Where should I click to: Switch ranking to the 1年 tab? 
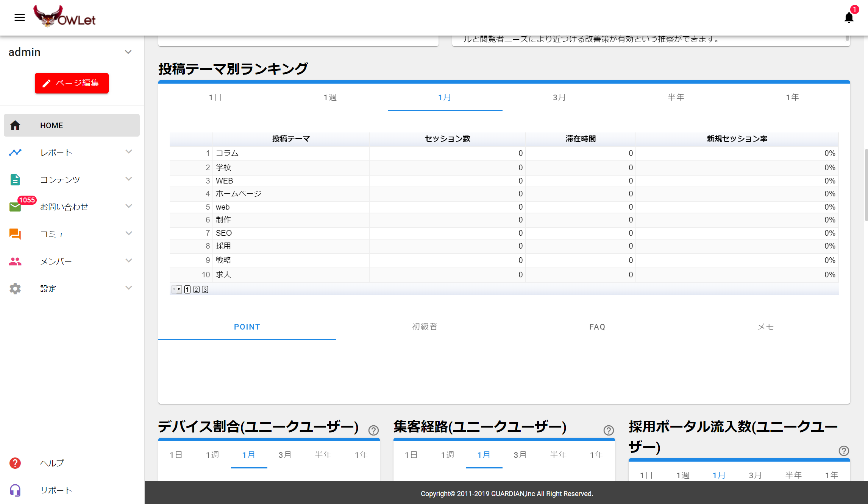coord(792,98)
